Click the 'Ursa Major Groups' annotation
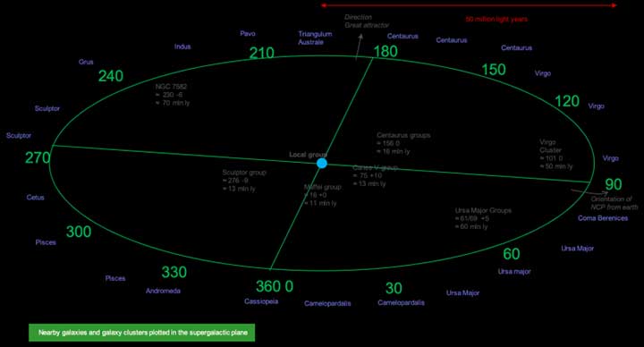Image resolution: width=644 pixels, height=347 pixels. click(x=483, y=218)
